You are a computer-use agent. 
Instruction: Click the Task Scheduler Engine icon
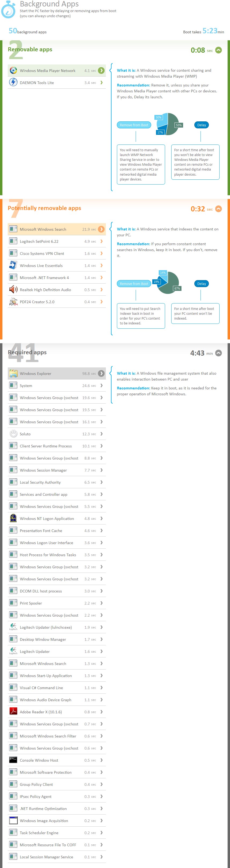tap(13, 833)
